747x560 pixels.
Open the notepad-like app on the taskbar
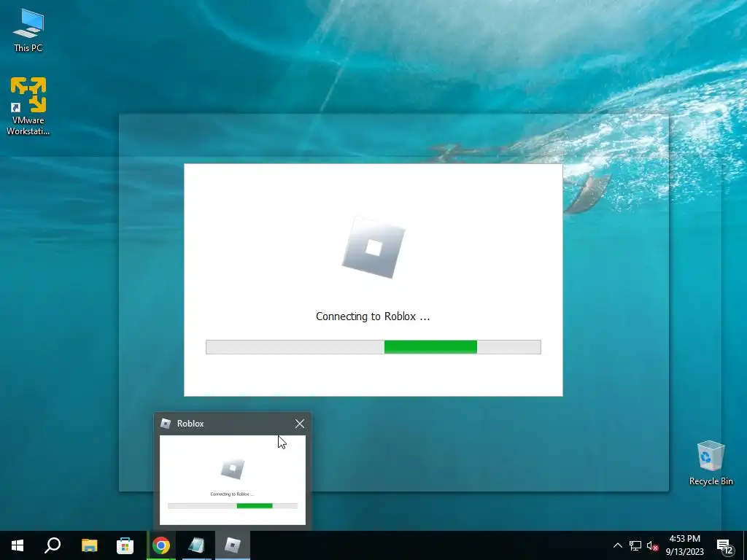click(x=197, y=545)
